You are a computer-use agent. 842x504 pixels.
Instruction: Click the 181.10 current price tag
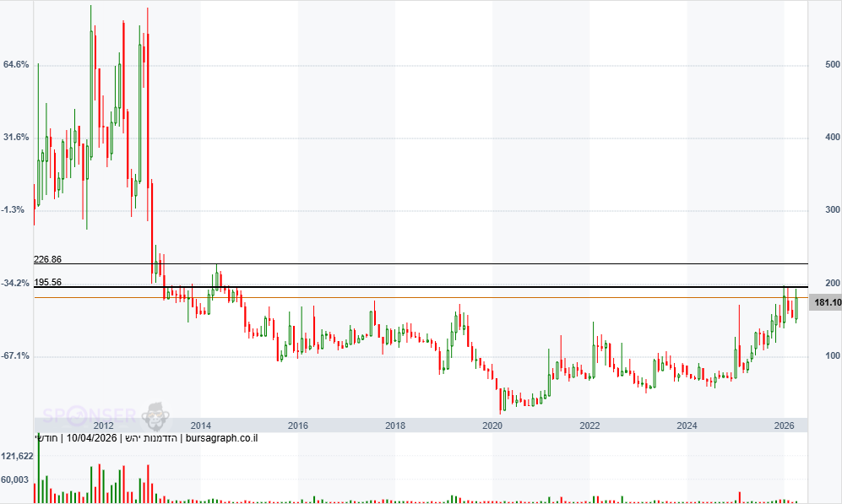coord(825,303)
